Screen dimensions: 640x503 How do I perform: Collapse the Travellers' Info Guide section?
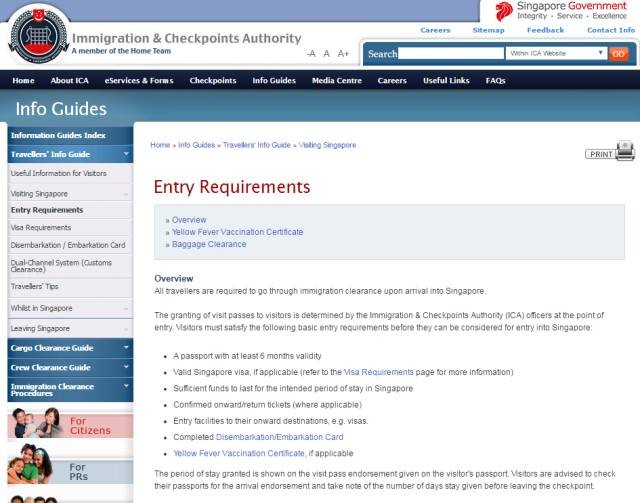coord(126,154)
